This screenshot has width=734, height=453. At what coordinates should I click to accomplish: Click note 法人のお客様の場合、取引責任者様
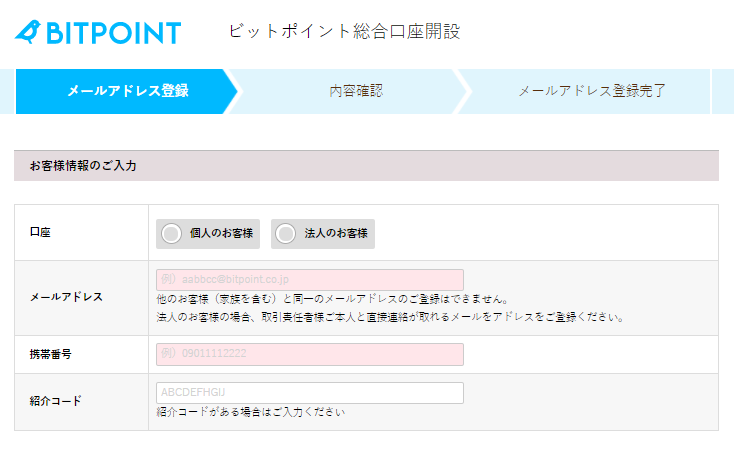[x=390, y=317]
